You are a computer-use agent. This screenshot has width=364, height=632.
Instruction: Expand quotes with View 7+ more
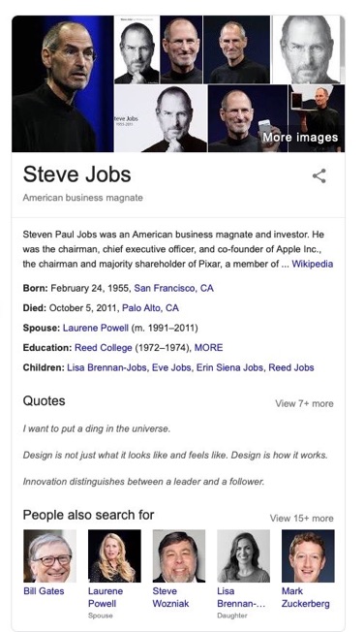[x=304, y=403]
